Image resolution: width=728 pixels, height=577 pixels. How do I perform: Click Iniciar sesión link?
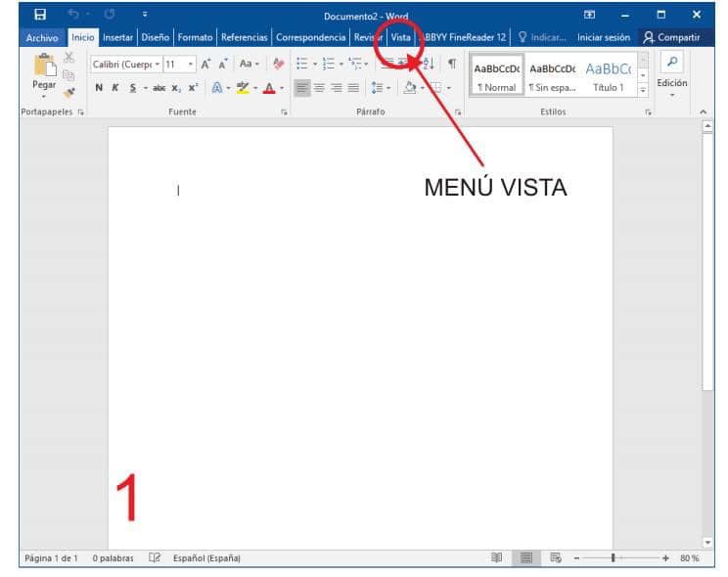point(603,37)
